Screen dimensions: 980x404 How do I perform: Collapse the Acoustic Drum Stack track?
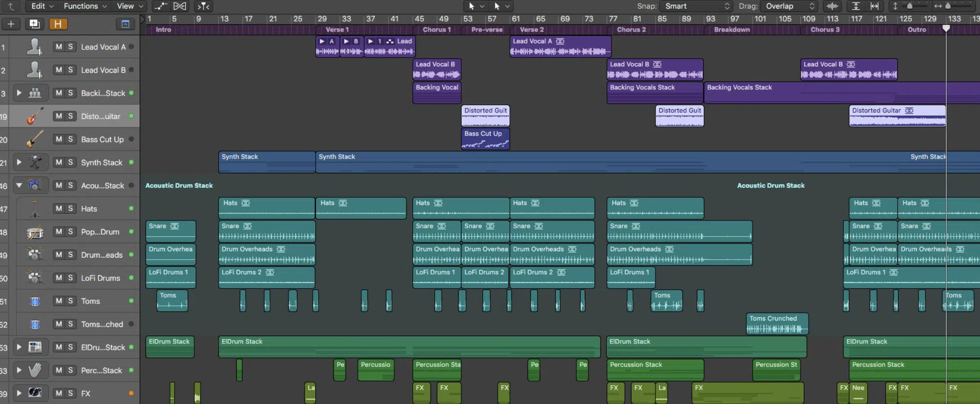(19, 185)
